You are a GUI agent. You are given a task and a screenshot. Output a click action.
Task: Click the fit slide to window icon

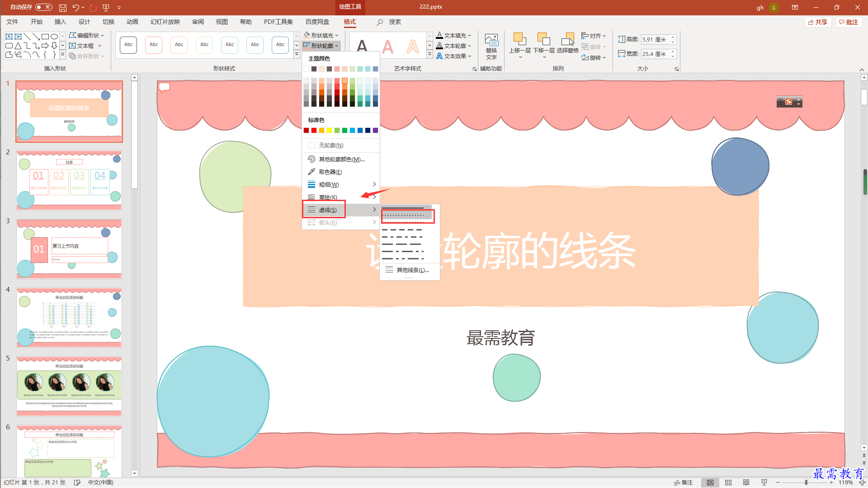point(862,483)
